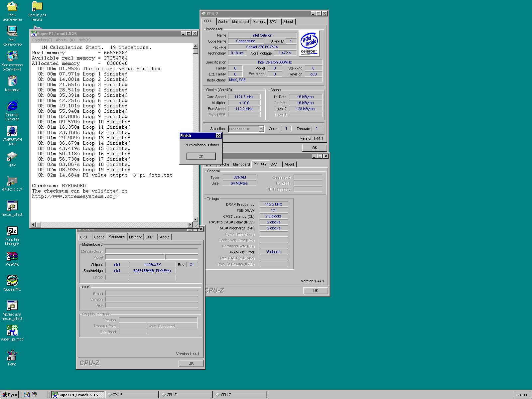Click OK in the CPU-Z Memory window
This screenshot has width=532, height=399.
coord(316,291)
